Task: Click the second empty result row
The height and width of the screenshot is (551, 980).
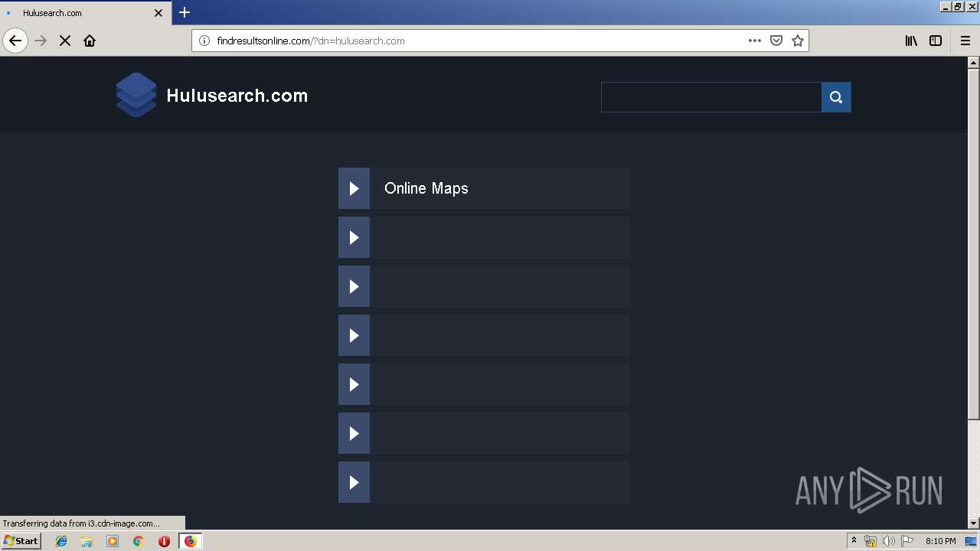Action: (484, 237)
